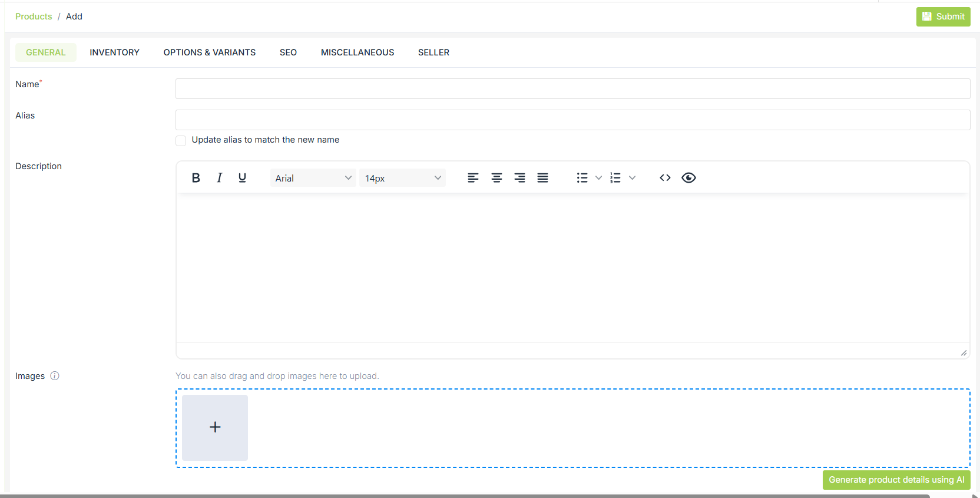This screenshot has width=980, height=498.
Task: Enable update alias to match new name
Action: pyautogui.click(x=181, y=140)
